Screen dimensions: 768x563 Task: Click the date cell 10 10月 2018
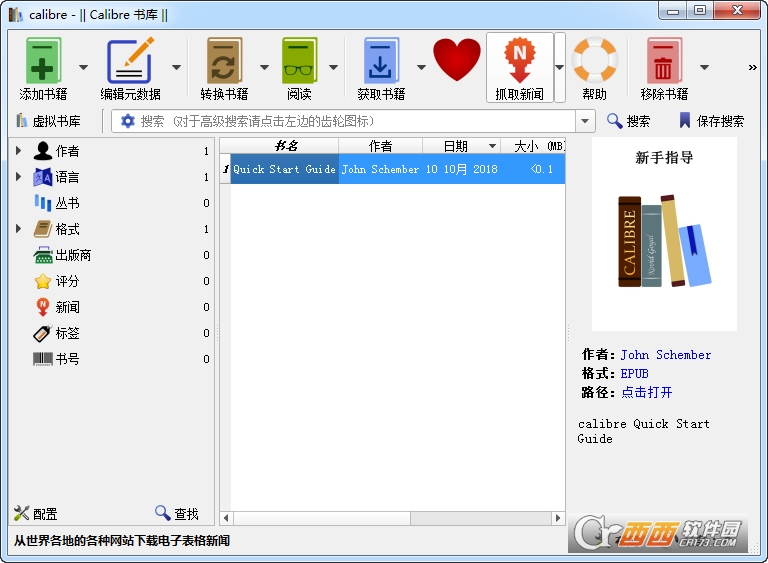(461, 169)
